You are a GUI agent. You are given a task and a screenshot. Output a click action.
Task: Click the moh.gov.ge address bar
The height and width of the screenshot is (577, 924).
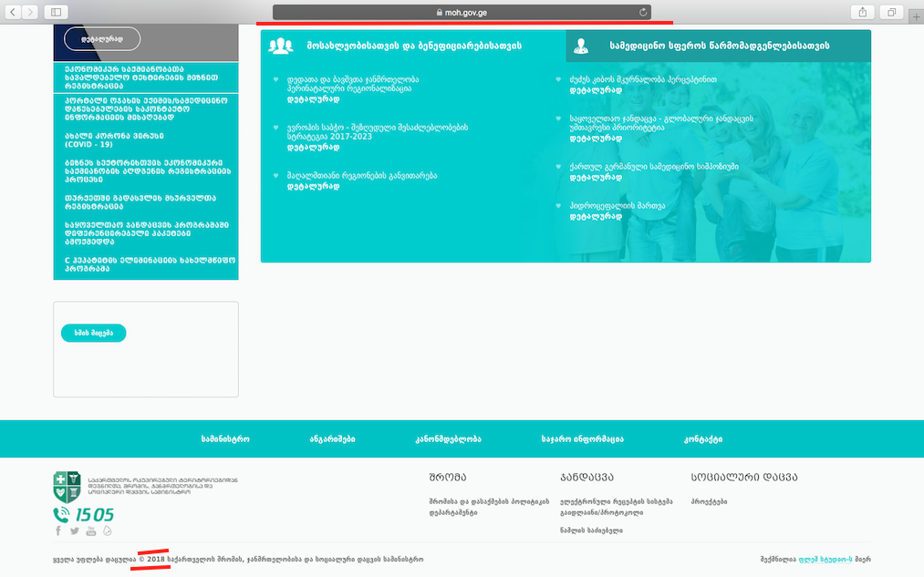point(461,12)
